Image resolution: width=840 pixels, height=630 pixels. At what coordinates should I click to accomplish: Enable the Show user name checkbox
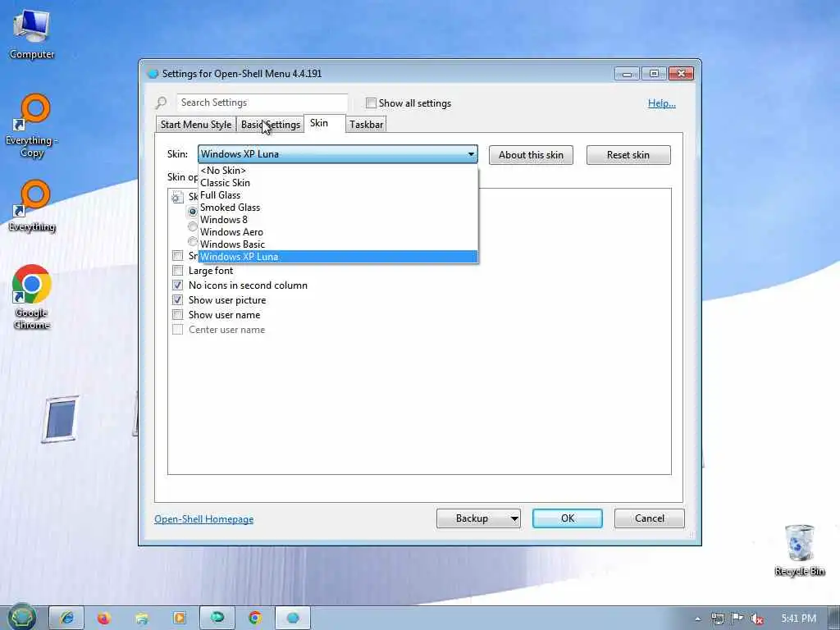(x=178, y=314)
